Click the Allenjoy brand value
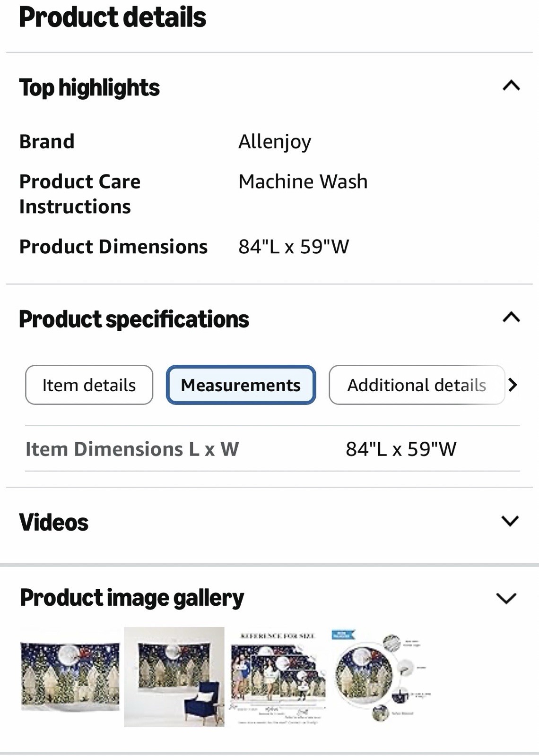The height and width of the screenshot is (756, 539). [x=275, y=142]
